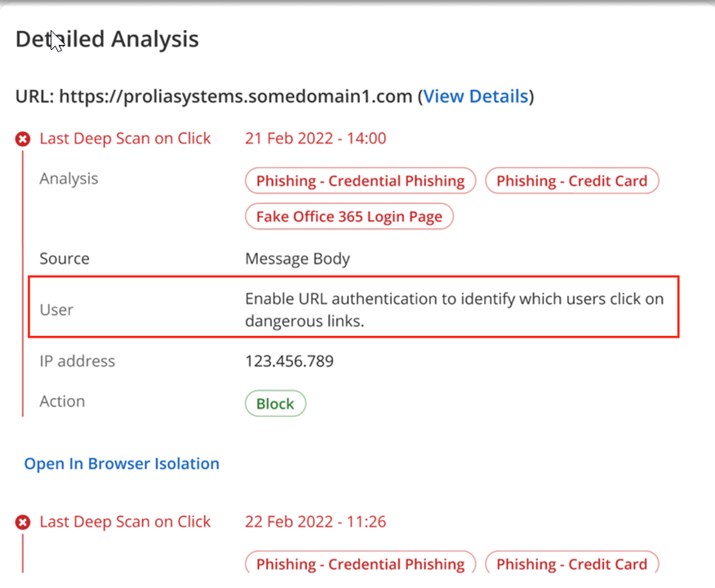Click the proliasystems.somedomain1.com URL text
This screenshot has width=715, height=588.
pyautogui.click(x=236, y=96)
